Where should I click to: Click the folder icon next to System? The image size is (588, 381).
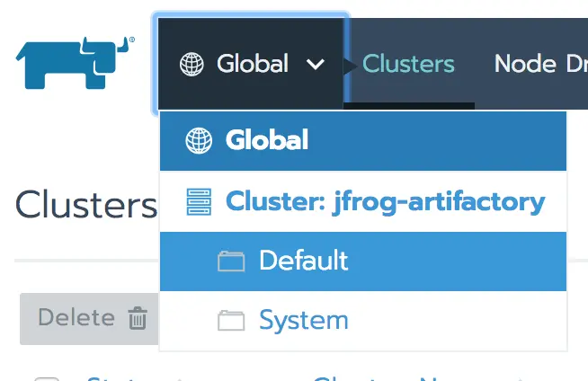click(x=231, y=321)
